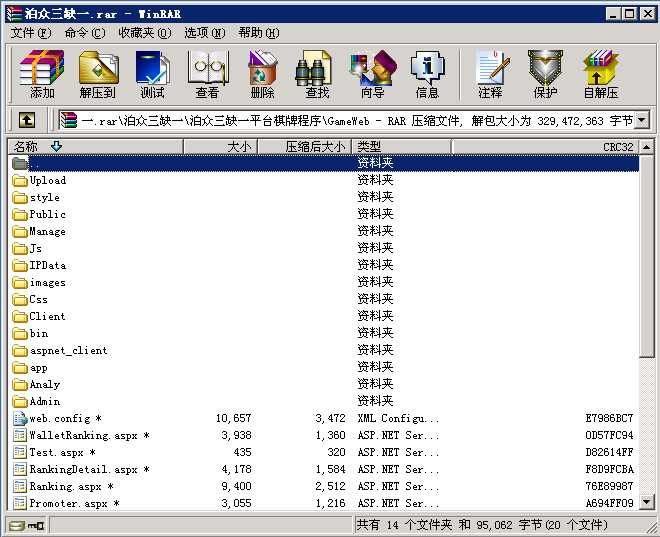Open the 文件(F) menu
The image size is (660, 537).
click(31, 32)
